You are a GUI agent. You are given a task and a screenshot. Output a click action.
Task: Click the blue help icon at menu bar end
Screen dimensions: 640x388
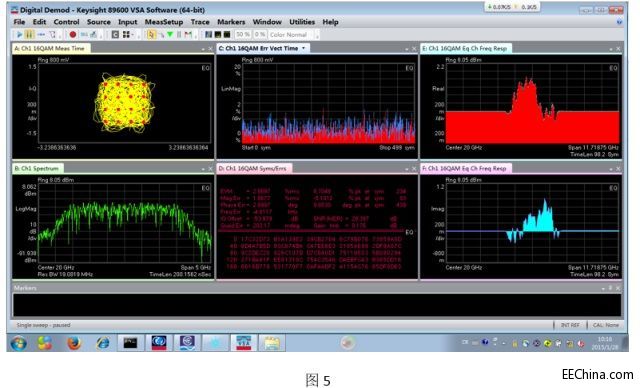tap(620, 22)
